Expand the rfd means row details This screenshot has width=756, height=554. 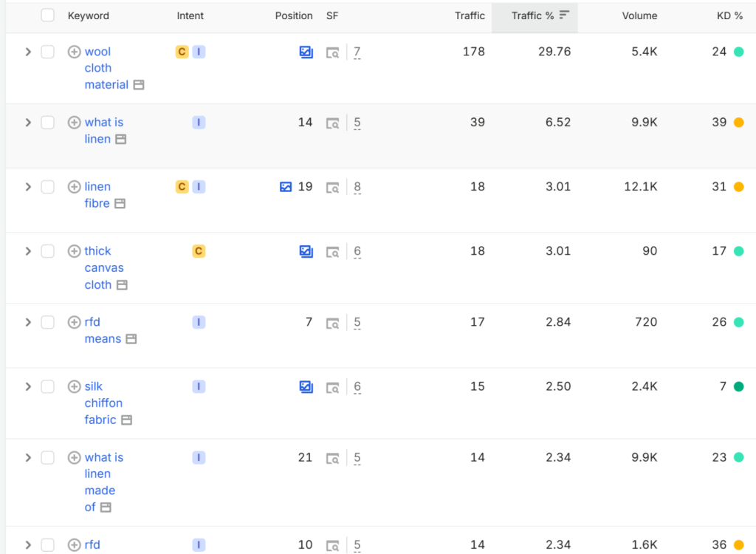click(x=28, y=322)
